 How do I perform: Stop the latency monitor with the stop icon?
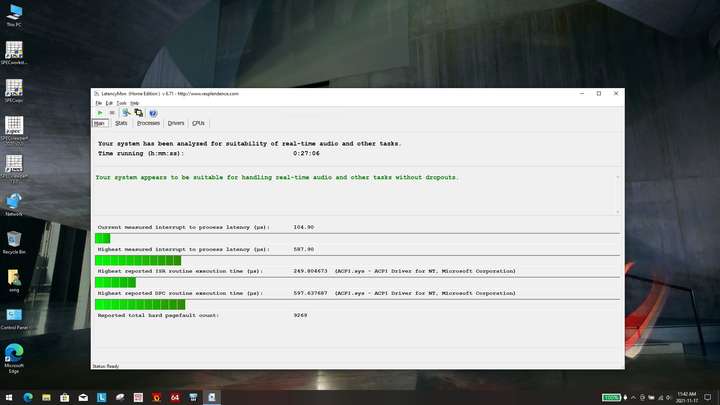point(112,113)
